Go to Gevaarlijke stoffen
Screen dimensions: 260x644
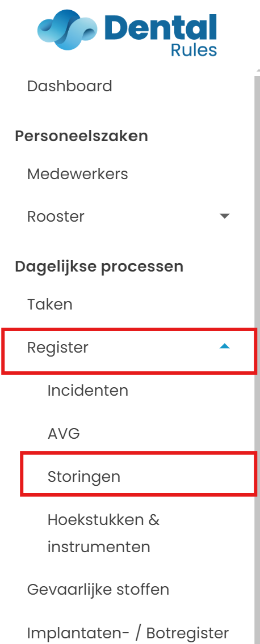tap(98, 590)
